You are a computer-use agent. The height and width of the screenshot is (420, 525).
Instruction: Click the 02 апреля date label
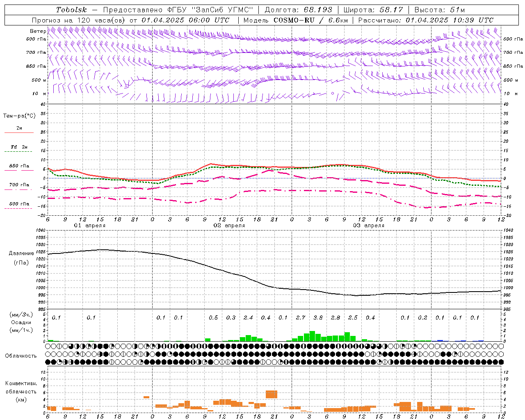point(229,226)
